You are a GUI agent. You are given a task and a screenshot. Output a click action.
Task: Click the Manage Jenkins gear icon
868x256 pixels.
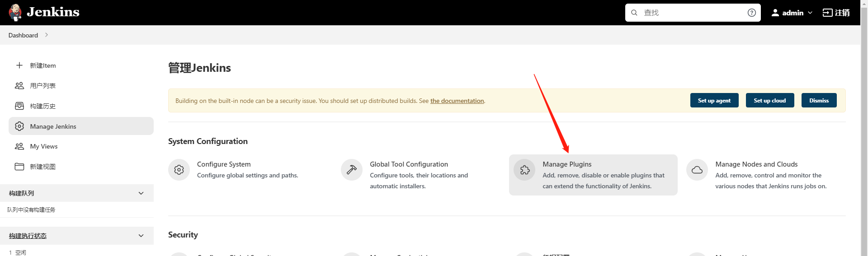point(19,126)
